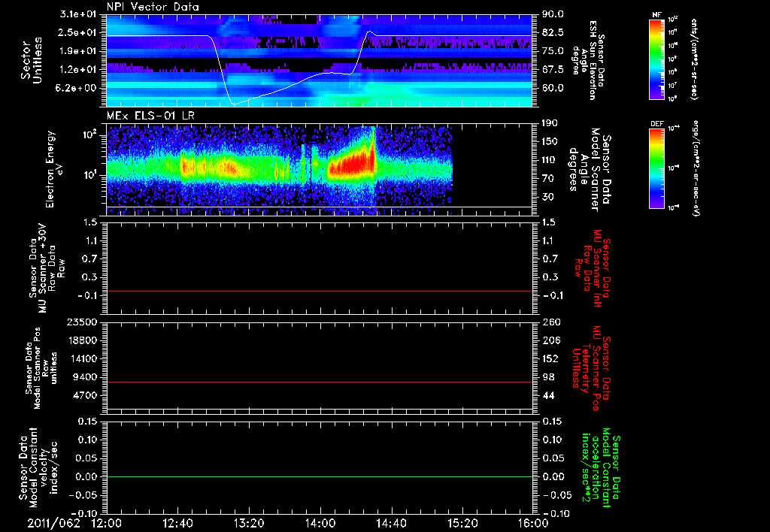Select the NF color scale bar
Image resolution: width=770 pixels, height=532 pixels.
pos(656,59)
